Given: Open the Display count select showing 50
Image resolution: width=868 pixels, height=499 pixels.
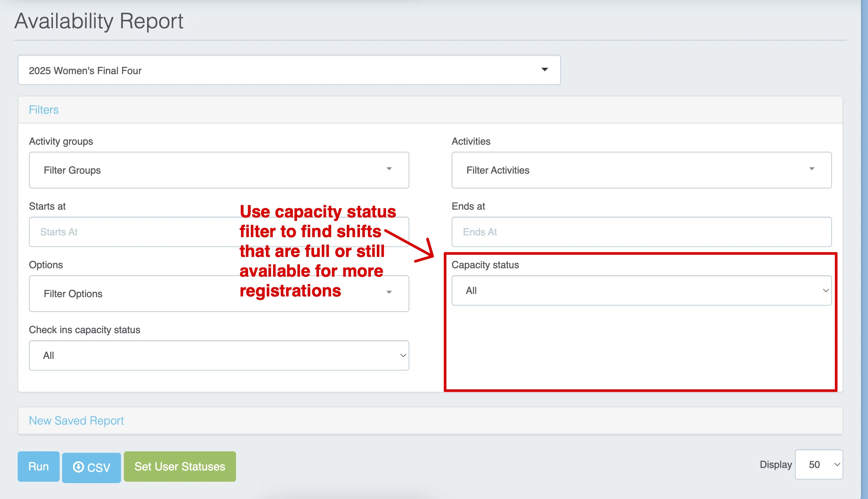Looking at the screenshot, I should [819, 464].
